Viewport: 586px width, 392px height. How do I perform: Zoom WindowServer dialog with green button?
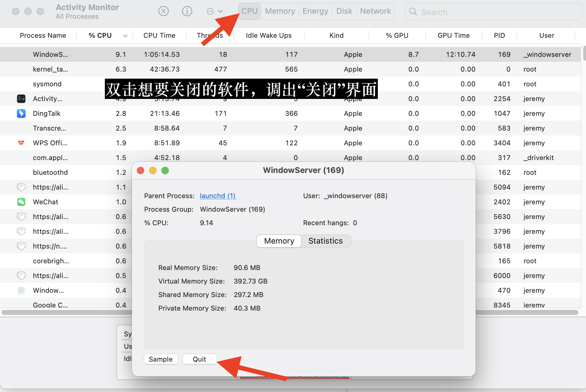coord(165,171)
